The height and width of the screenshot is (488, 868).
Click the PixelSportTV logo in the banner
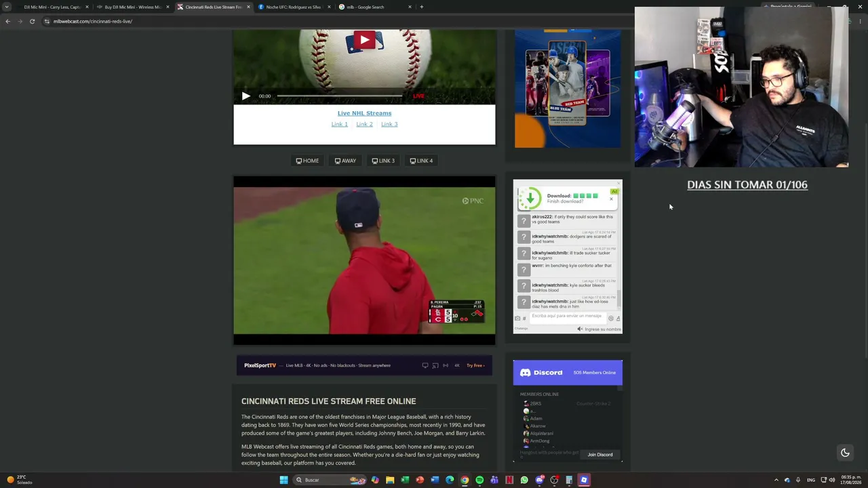260,365
